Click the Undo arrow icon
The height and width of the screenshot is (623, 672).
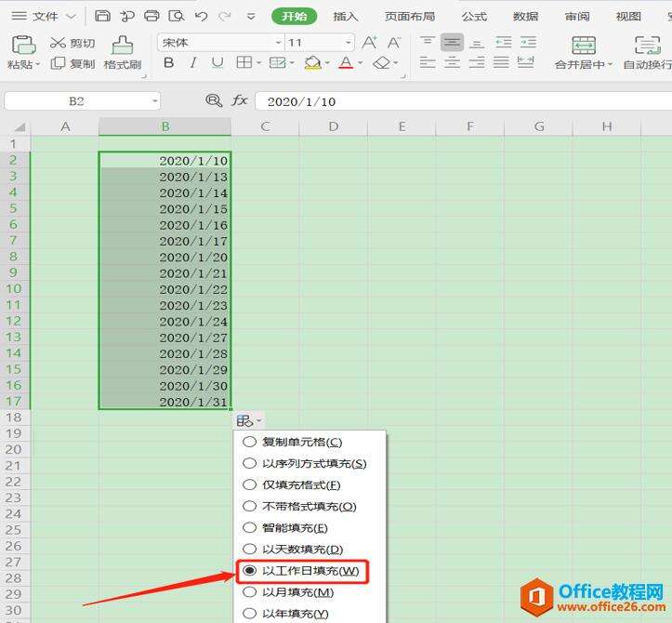[x=201, y=17]
